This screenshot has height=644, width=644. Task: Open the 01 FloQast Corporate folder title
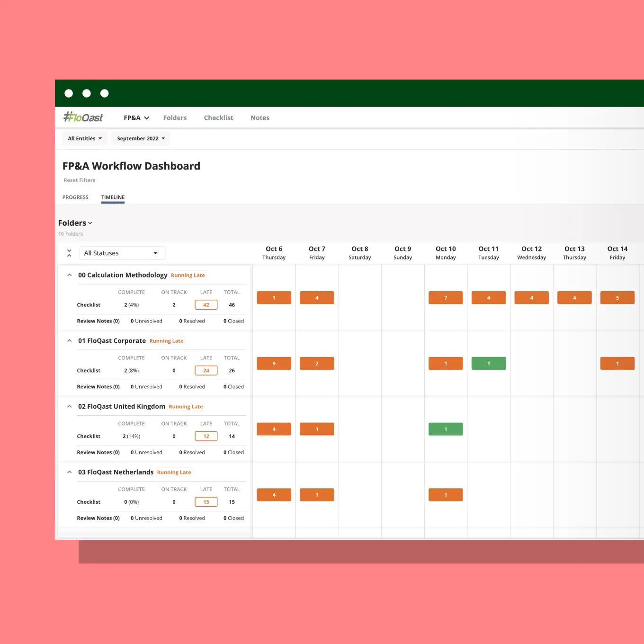(x=112, y=341)
